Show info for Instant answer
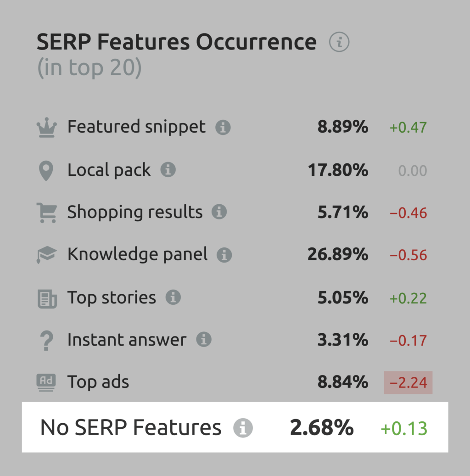 click(204, 340)
